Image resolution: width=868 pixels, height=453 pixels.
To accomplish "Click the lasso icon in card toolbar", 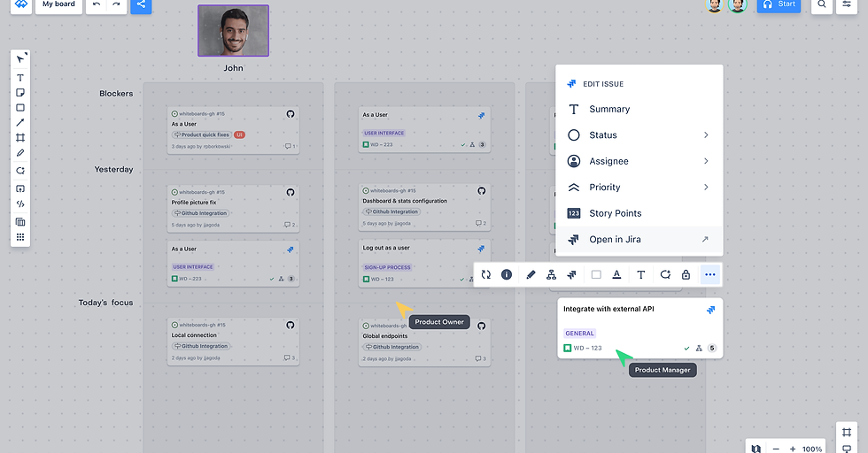I will coord(665,274).
